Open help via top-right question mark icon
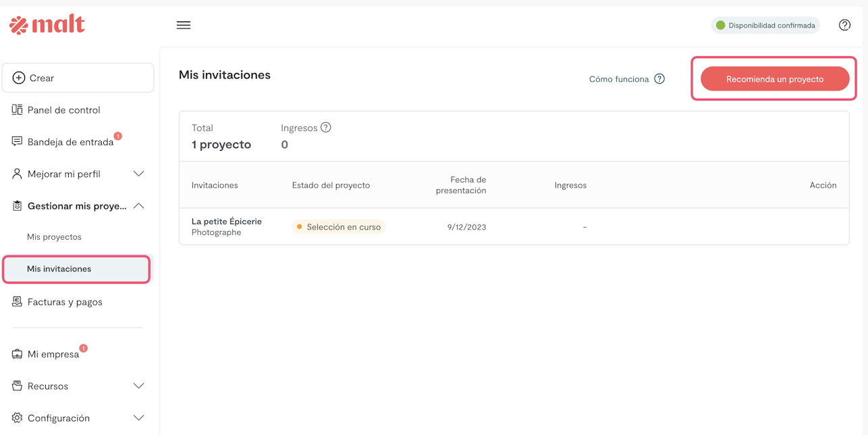The width and height of the screenshot is (868, 435). coord(844,25)
